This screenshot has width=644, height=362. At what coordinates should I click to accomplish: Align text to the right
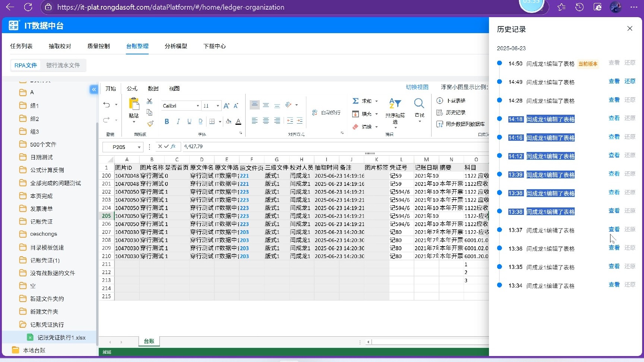[277, 121]
